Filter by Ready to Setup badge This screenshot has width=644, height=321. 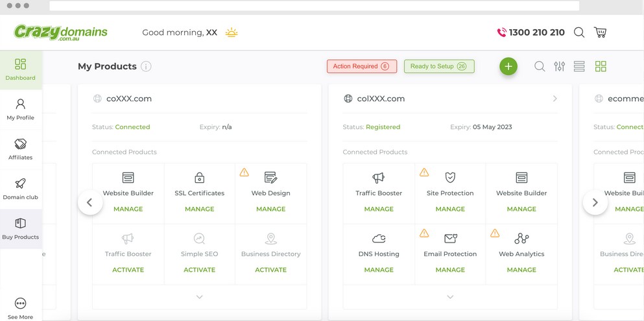439,67
